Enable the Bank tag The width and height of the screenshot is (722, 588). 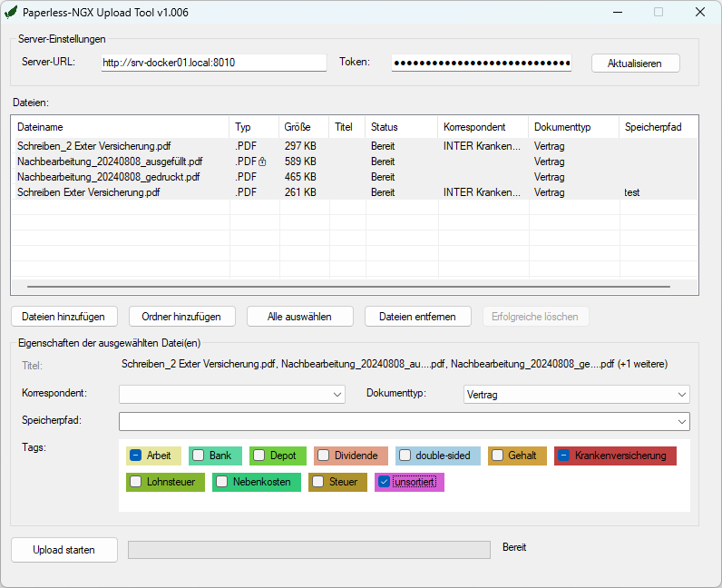(198, 456)
